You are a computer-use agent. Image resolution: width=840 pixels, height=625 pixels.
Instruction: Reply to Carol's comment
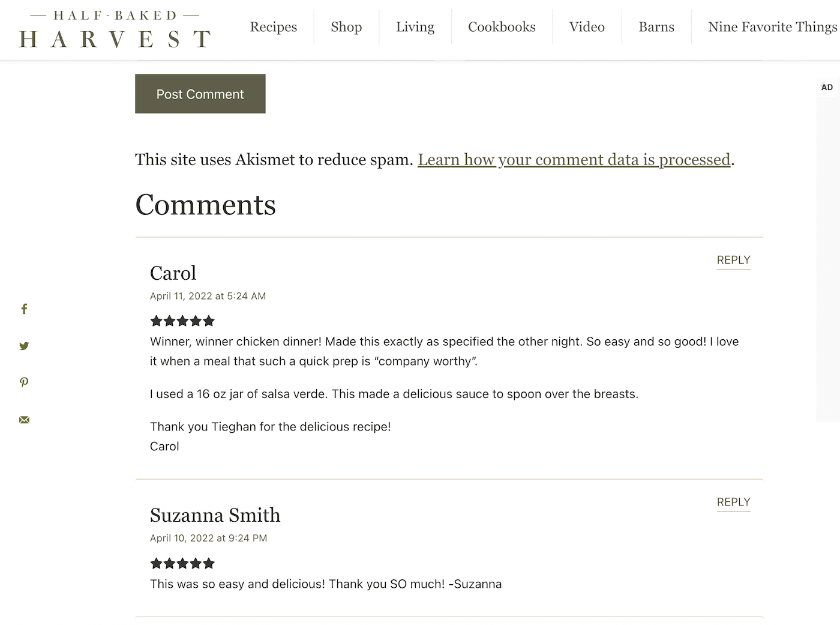point(733,260)
